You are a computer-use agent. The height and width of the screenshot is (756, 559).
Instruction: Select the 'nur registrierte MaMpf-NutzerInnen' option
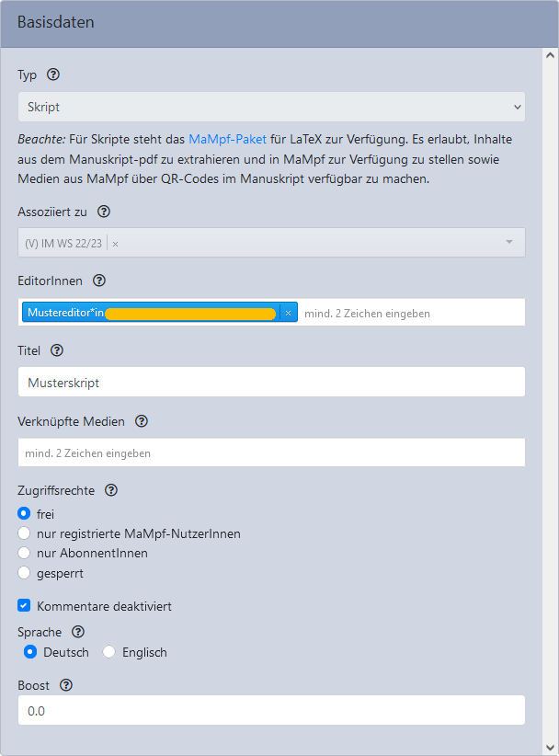[25, 533]
